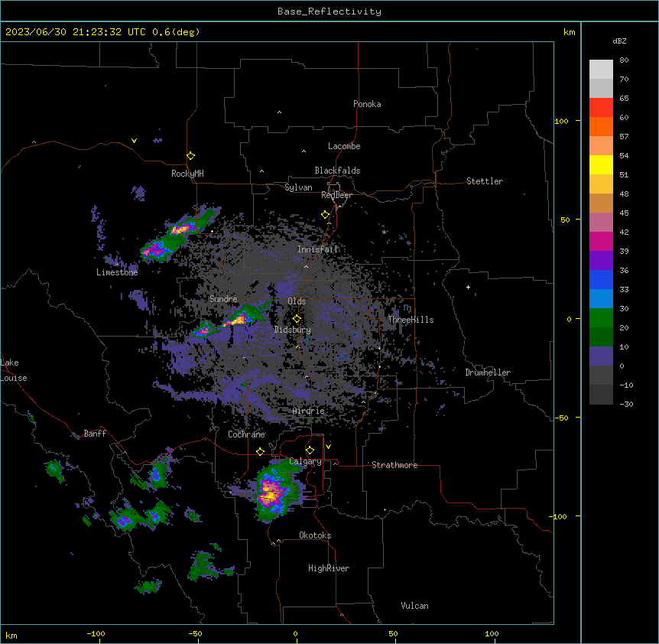This screenshot has width=659, height=644.
Task: Select the yellow diamond marker beside Cochrane
Action: [260, 451]
